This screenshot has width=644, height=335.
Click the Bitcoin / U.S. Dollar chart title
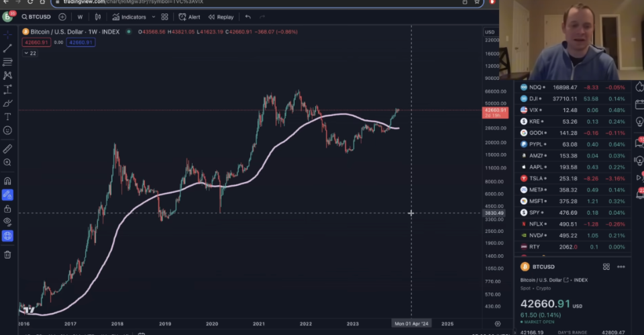74,32
